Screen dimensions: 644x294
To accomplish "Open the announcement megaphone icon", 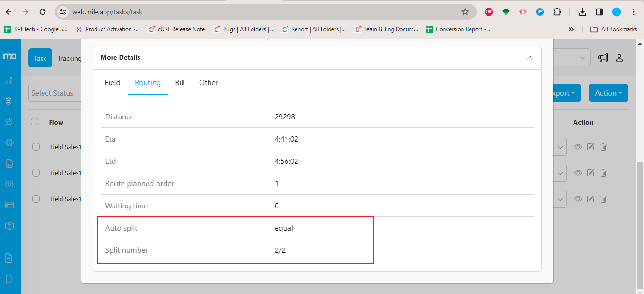I will pos(602,57).
